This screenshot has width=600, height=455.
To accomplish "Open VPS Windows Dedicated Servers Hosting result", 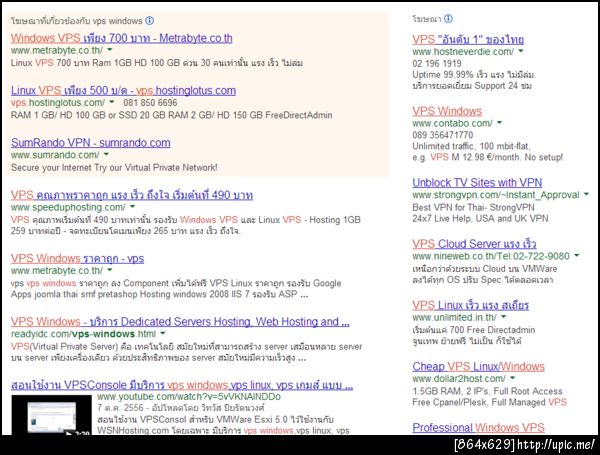I will coord(180,322).
